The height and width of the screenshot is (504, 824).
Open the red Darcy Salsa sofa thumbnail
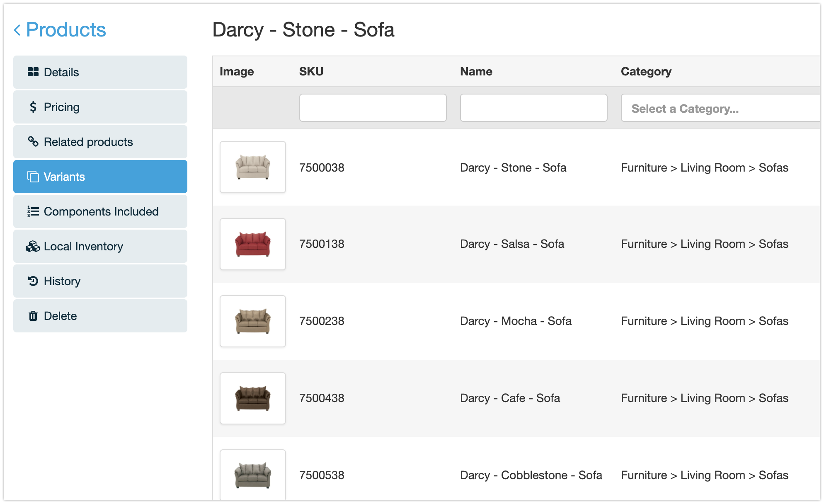pos(252,244)
